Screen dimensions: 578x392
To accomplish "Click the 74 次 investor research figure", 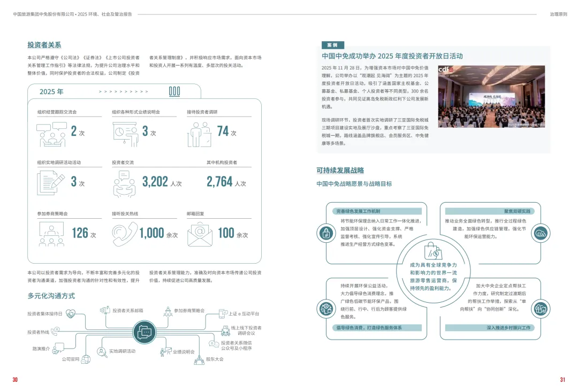I will [227, 131].
